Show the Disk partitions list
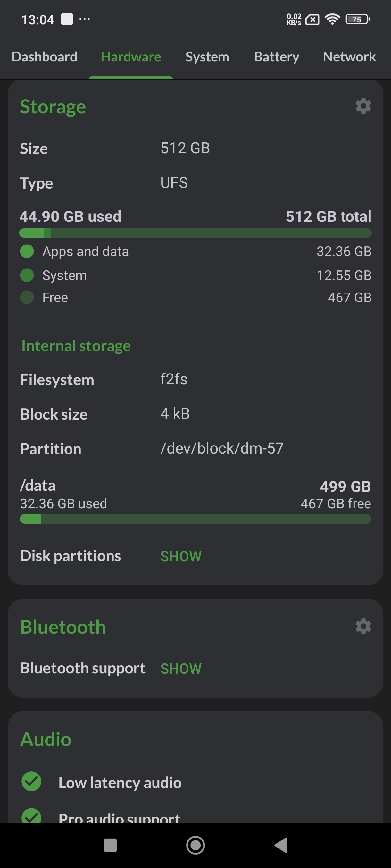Screen dimensions: 391x868 pyautogui.click(x=181, y=556)
